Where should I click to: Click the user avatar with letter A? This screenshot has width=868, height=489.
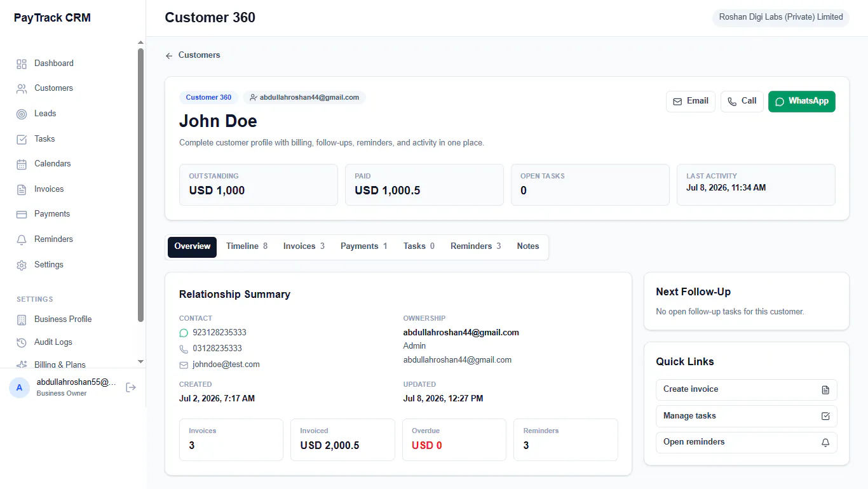tap(19, 387)
